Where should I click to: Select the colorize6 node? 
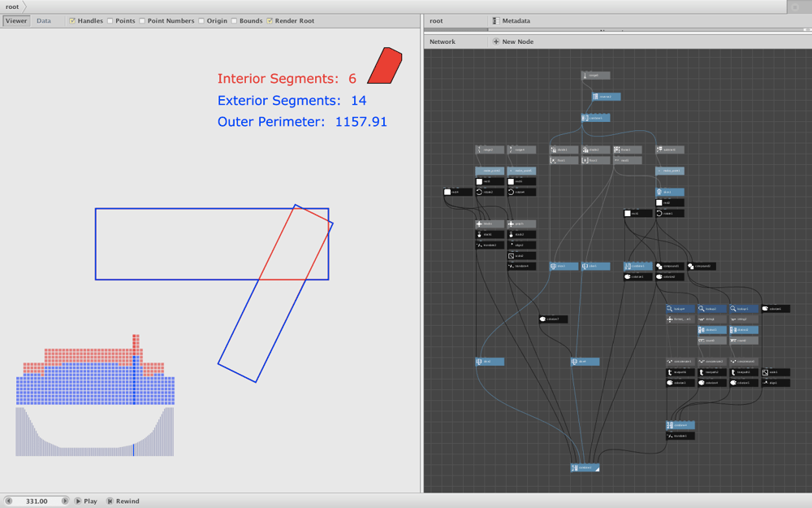pos(775,308)
